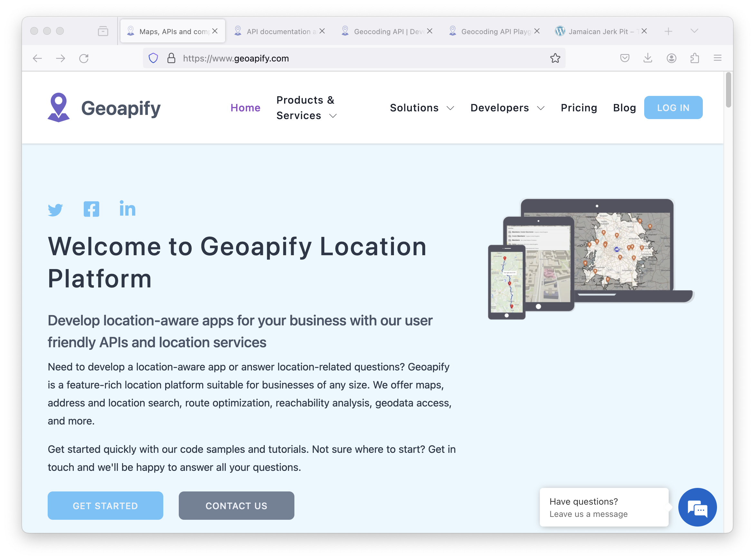Select the Home navigation item

(245, 108)
